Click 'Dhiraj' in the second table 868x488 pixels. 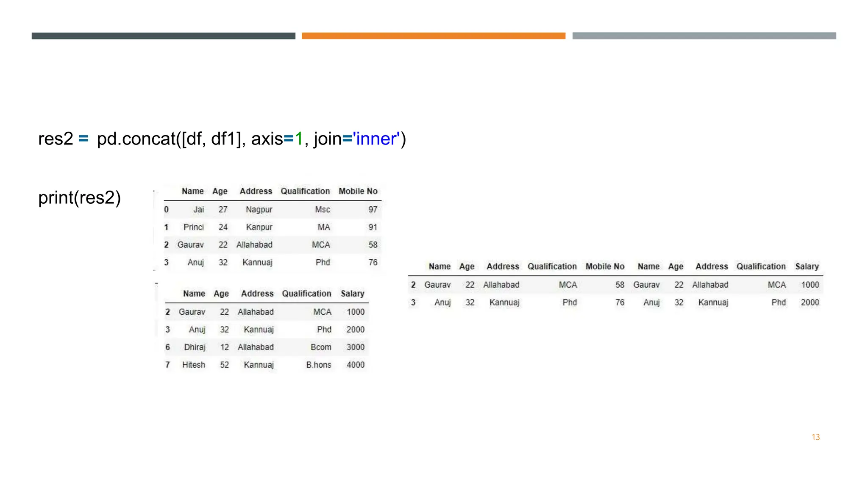195,347
